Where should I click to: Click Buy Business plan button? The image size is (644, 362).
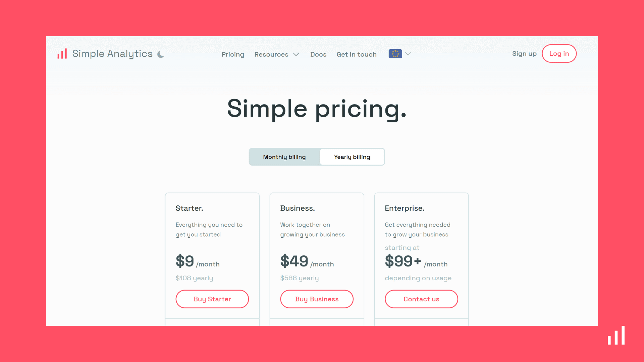(317, 299)
